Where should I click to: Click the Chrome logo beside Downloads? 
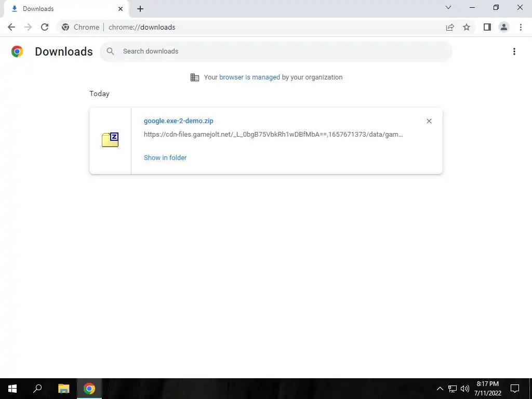pyautogui.click(x=17, y=51)
